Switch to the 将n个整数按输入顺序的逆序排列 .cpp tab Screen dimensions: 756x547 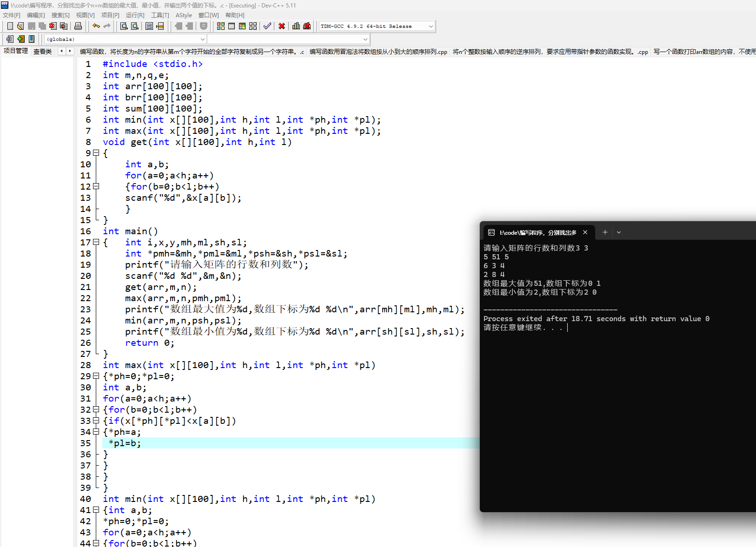pyautogui.click(x=550, y=52)
